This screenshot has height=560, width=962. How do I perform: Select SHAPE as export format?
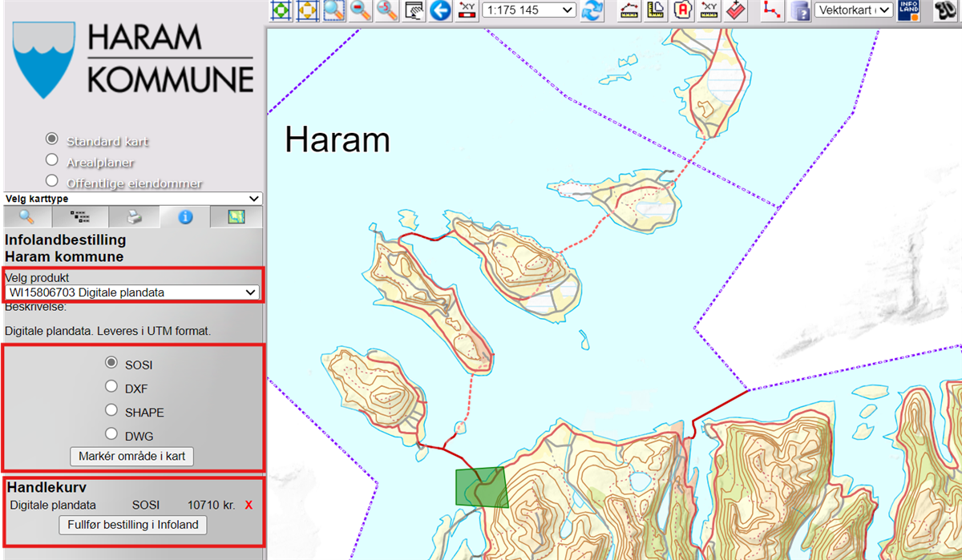click(x=111, y=410)
